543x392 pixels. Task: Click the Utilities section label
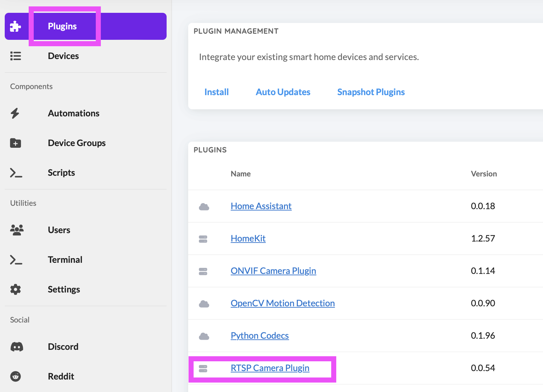click(23, 203)
